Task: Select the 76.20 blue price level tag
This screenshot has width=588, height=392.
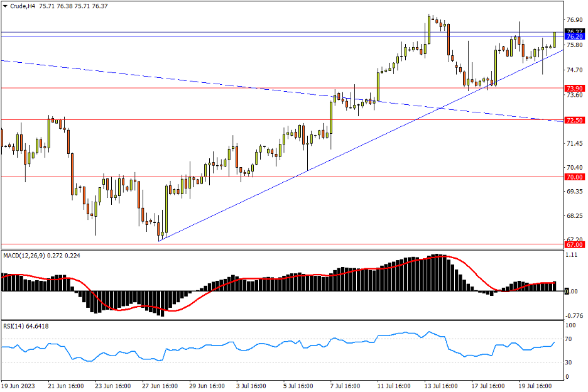Action: (x=575, y=37)
